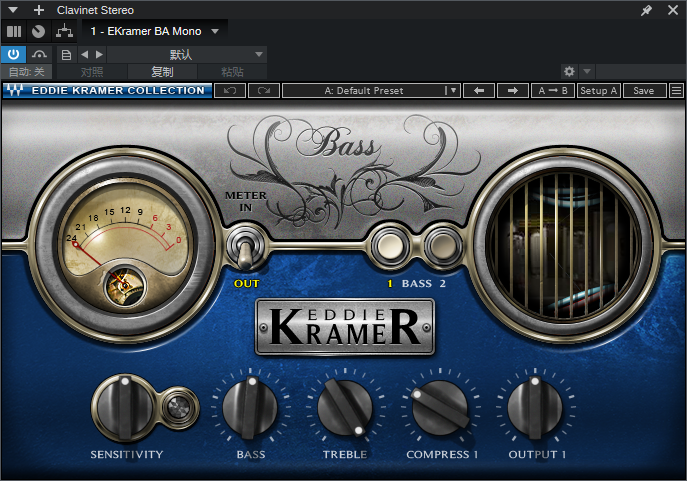Select Bass type 2 round button
687x481 pixels.
tap(443, 246)
